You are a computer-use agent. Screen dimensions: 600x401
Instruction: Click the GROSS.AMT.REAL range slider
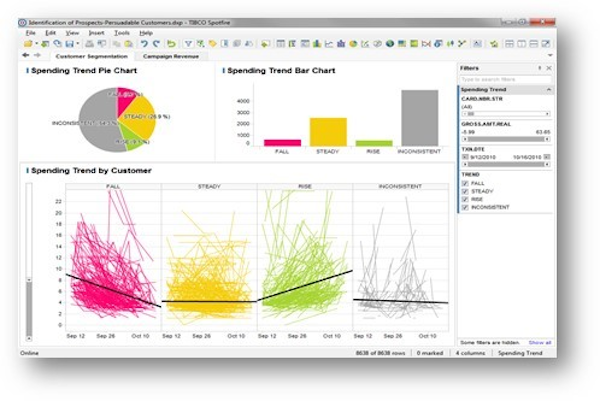pos(506,139)
